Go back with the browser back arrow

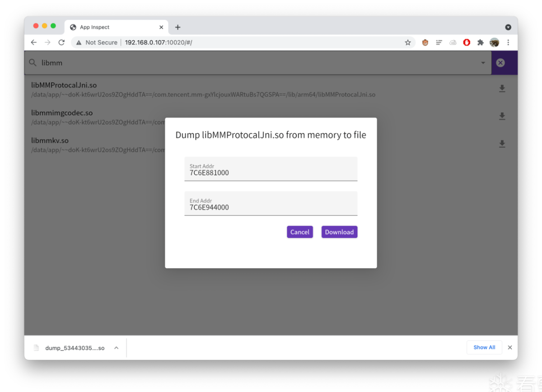point(34,42)
